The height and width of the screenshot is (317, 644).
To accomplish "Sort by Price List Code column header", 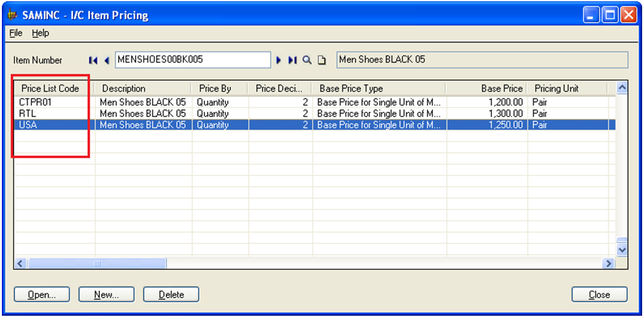I will coord(54,89).
